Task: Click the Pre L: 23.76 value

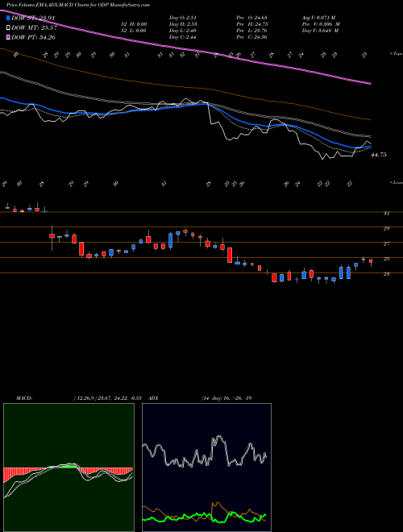Action: [x=253, y=31]
